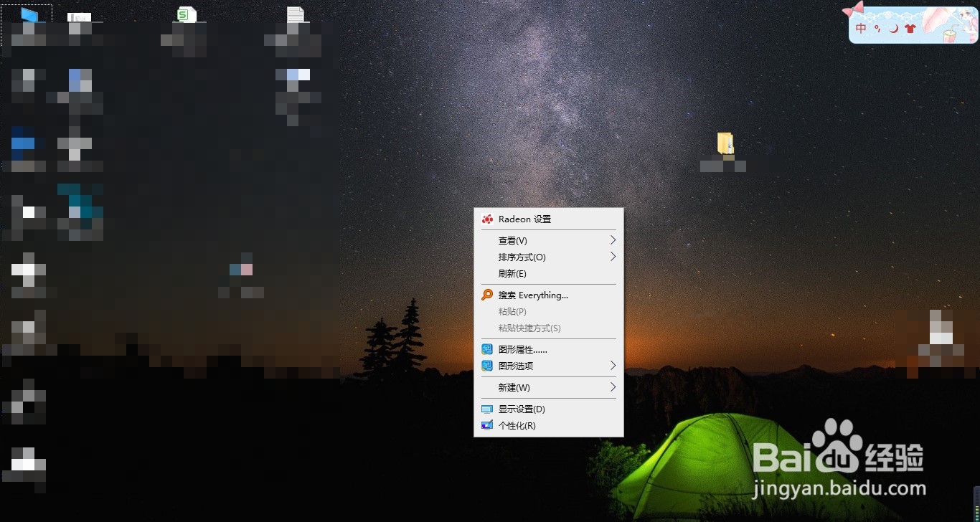The height and width of the screenshot is (522, 980).
Task: Click the Radeon Settings icon in context menu
Action: (x=489, y=219)
